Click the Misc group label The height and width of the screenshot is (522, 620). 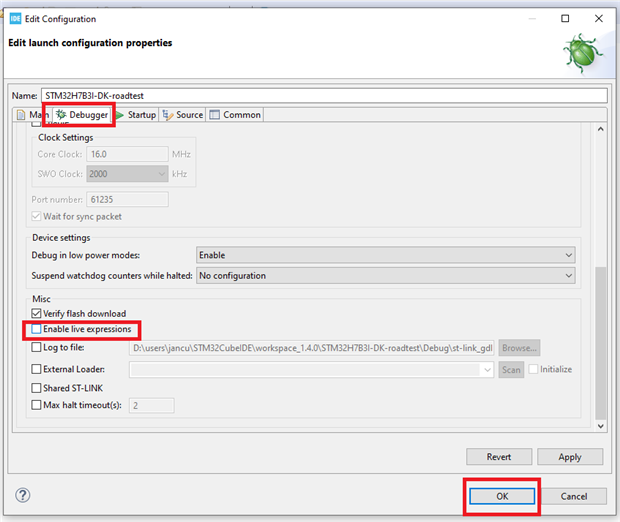42,299
